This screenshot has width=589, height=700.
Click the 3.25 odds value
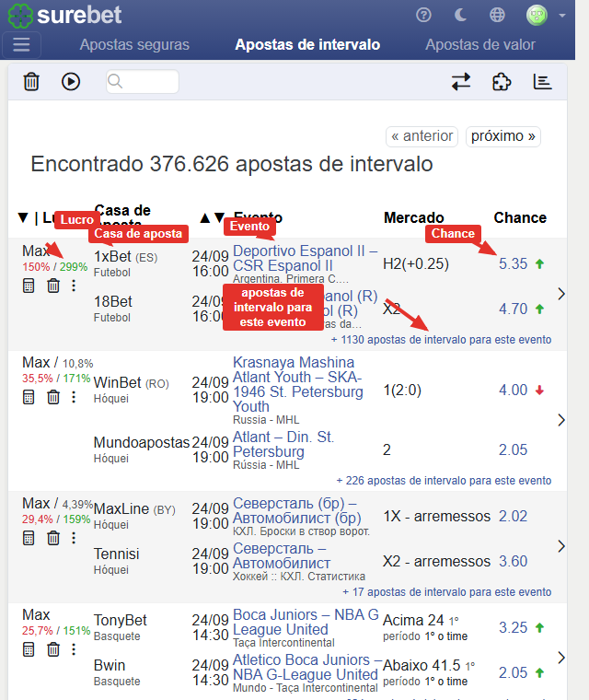coord(513,628)
